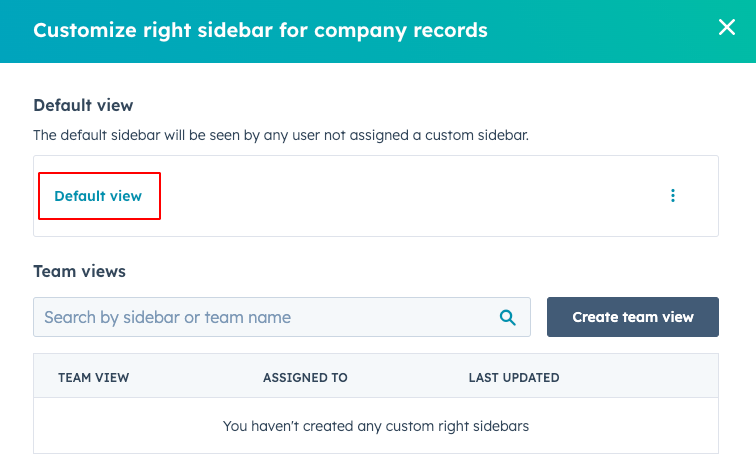Click the no custom right sidebars message
Screen dimensions: 756x468
pos(376,426)
